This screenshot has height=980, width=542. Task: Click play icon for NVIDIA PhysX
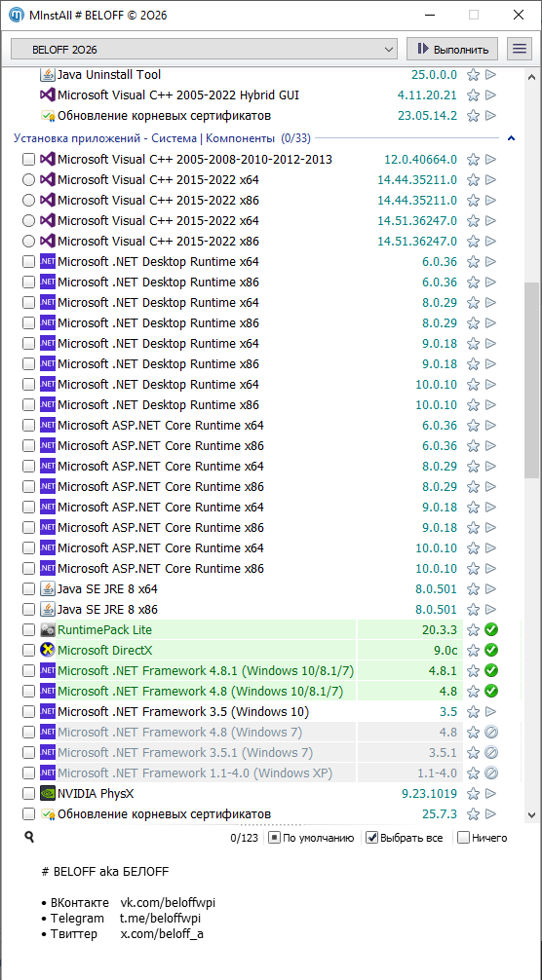point(490,794)
